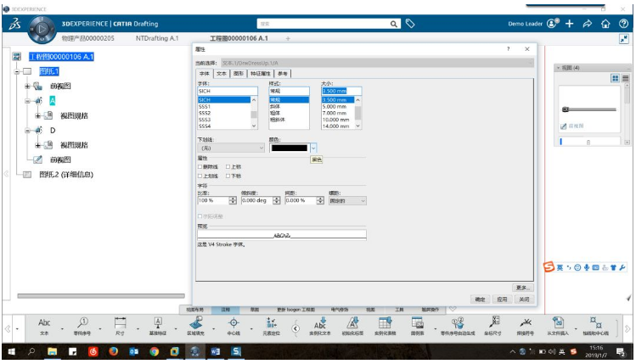Image resolution: width=636 pixels, height=364 pixels.
Task: Click the tree panel horizontal scrollbar
Action: click(101, 296)
